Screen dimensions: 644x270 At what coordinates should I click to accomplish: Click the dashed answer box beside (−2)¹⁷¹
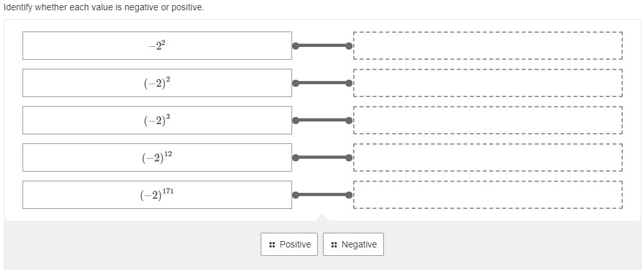click(487, 195)
